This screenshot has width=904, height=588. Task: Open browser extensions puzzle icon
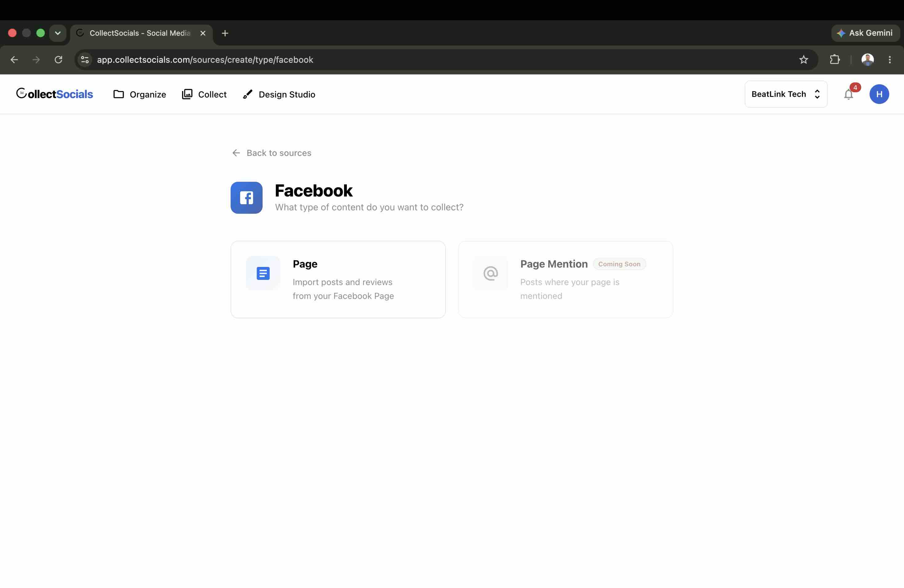point(835,60)
